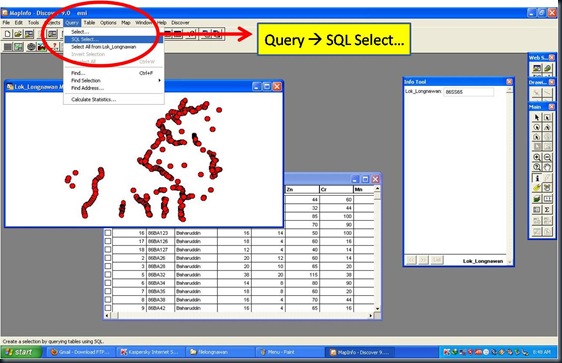562x363 pixels.
Task: Choose the Marquee Select tool in Main toolbar
Action: click(x=547, y=117)
